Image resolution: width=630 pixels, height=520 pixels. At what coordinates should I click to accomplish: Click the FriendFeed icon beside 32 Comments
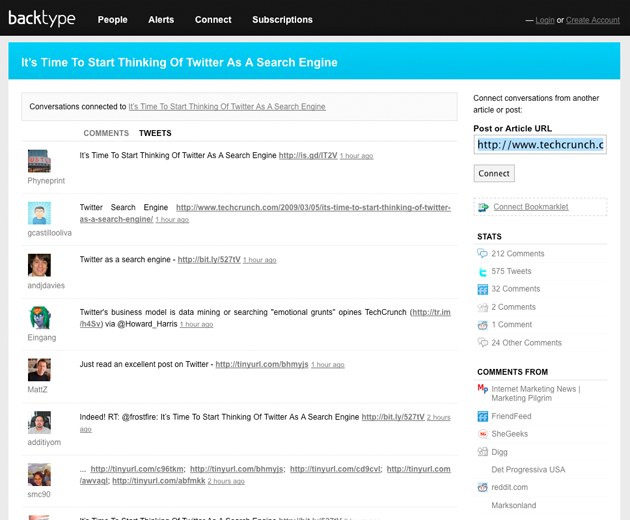[x=483, y=289]
